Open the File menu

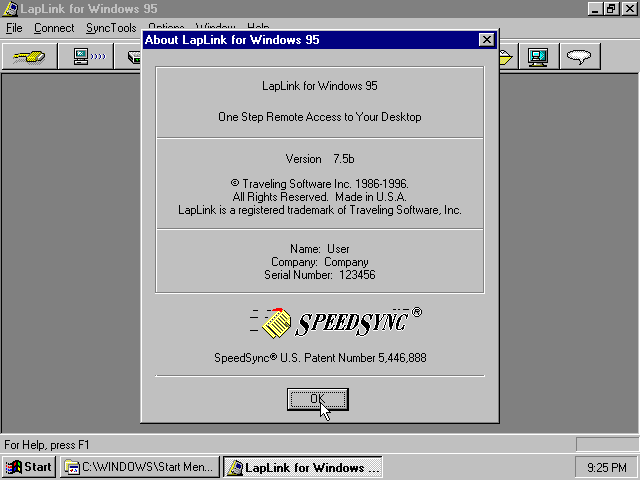pos(14,28)
